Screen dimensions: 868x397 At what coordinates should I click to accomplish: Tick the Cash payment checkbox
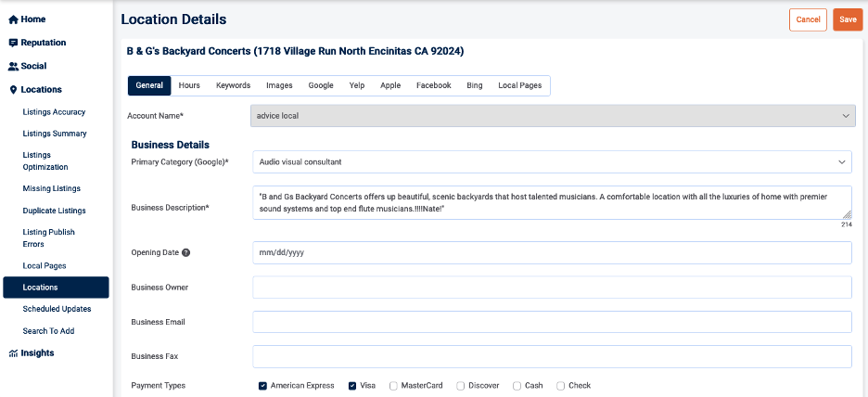point(517,386)
